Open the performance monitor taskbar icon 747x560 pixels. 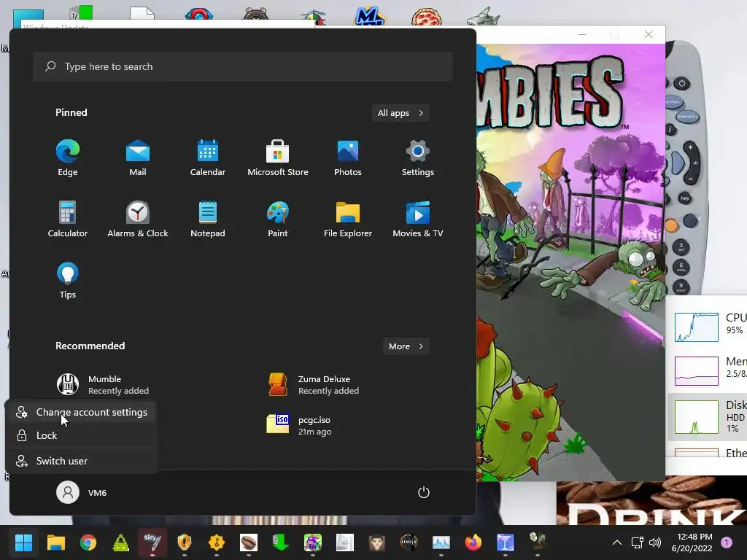[441, 542]
